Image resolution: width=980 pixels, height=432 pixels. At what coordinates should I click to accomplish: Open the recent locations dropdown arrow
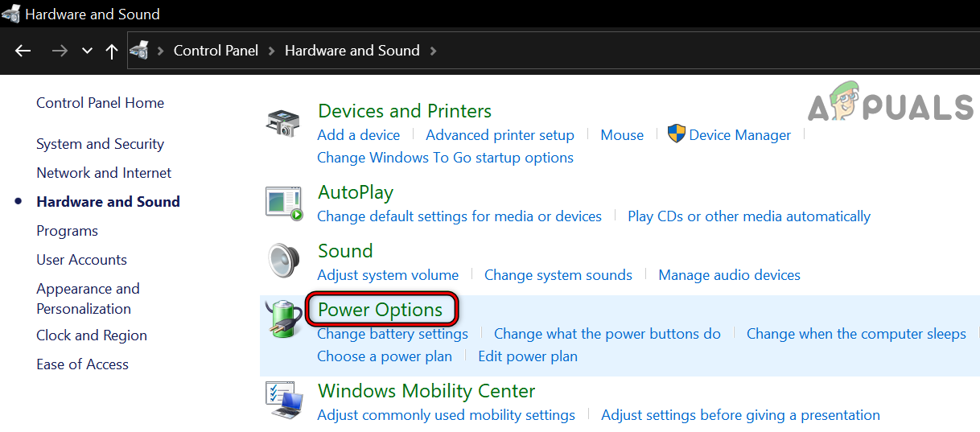[x=87, y=51]
